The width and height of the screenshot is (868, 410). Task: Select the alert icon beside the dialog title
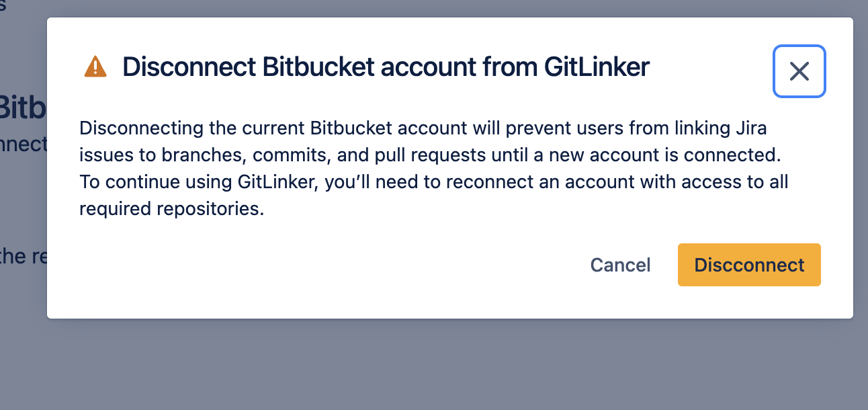tap(95, 67)
